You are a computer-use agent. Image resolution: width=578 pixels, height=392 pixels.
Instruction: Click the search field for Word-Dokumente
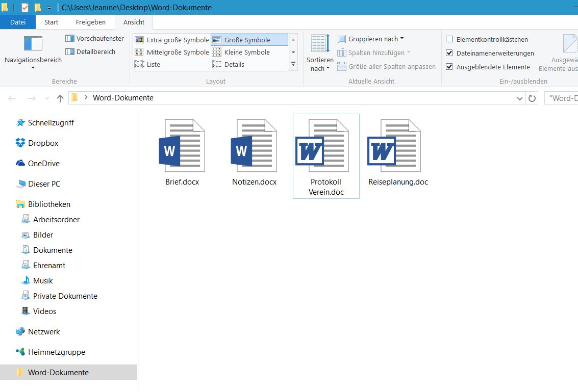click(x=561, y=98)
